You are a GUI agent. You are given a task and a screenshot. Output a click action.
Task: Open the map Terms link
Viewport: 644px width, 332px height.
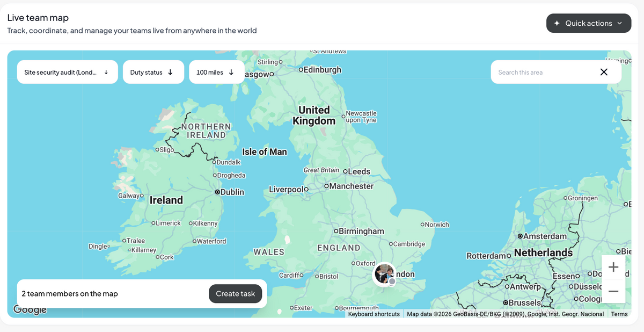pos(619,314)
